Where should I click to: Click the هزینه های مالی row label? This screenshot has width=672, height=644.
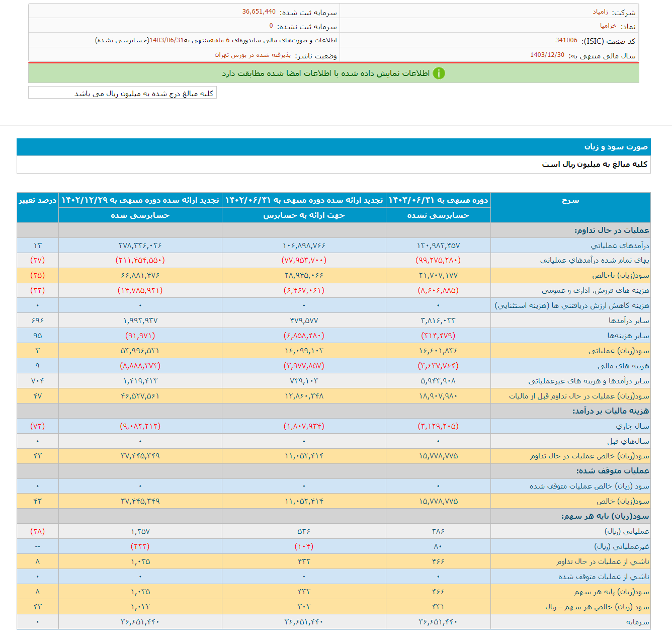[x=623, y=366]
